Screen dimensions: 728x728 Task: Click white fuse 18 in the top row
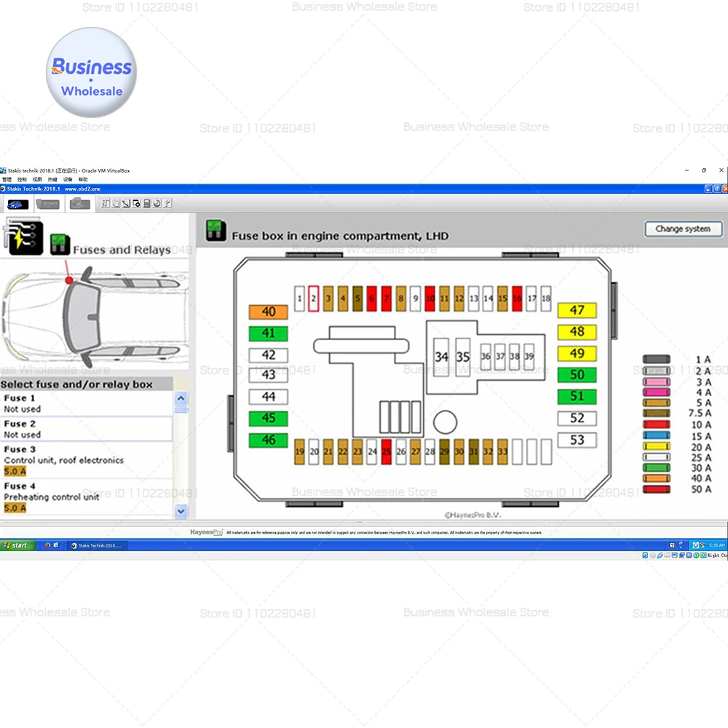click(x=546, y=298)
